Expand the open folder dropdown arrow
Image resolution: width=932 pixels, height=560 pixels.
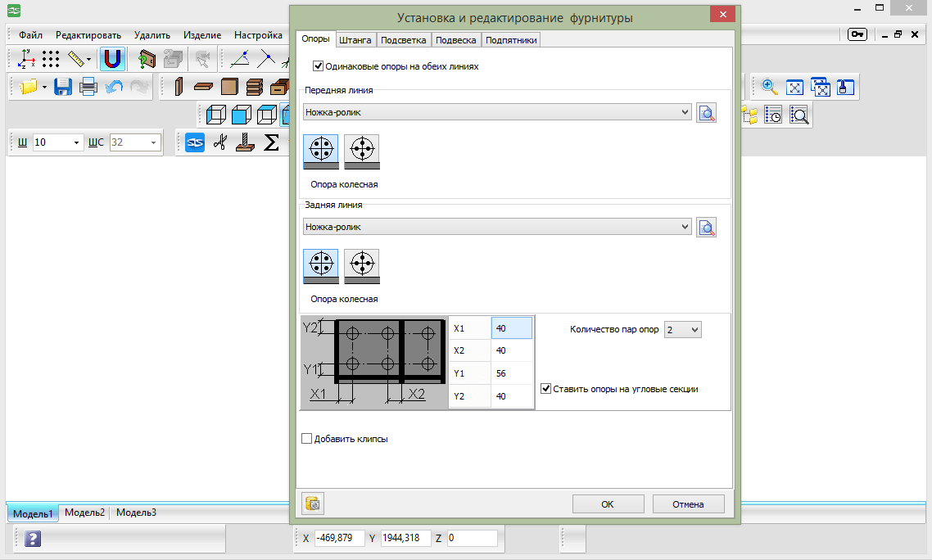pos(44,88)
